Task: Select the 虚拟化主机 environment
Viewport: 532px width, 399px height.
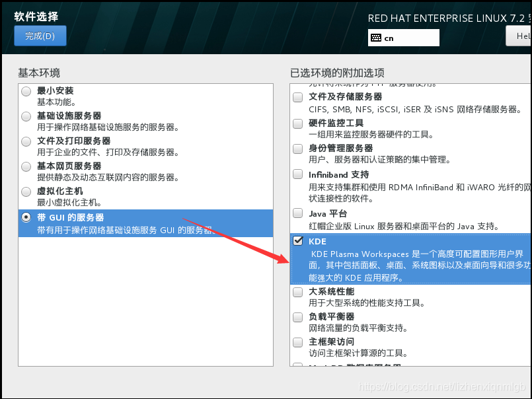Action: pyautogui.click(x=25, y=192)
